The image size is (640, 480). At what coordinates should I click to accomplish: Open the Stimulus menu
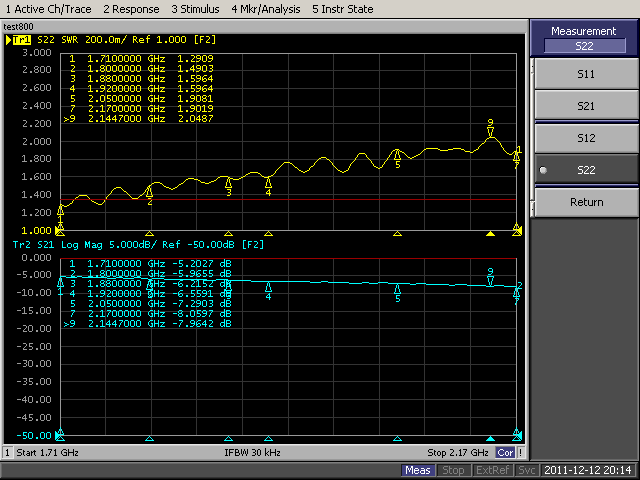(x=196, y=9)
